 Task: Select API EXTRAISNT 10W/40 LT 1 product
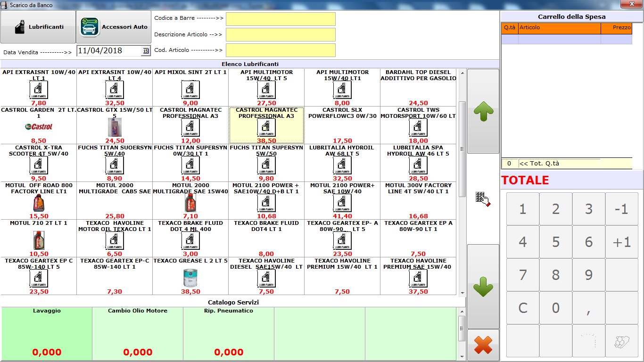tap(39, 88)
